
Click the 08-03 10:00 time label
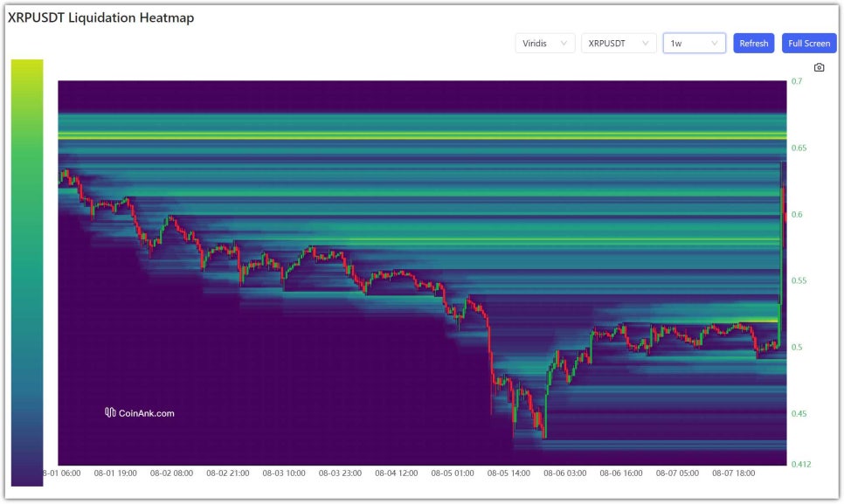[284, 473]
